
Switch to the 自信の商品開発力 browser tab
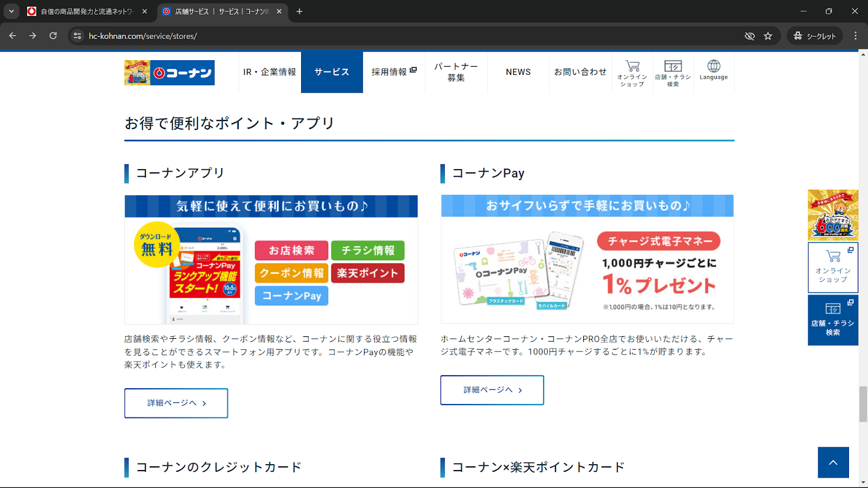pos(87,11)
